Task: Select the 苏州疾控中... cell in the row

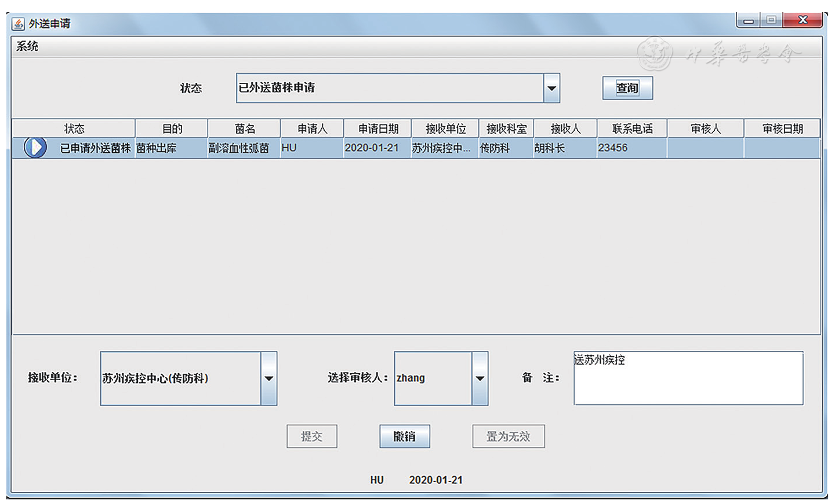Action: click(x=441, y=148)
